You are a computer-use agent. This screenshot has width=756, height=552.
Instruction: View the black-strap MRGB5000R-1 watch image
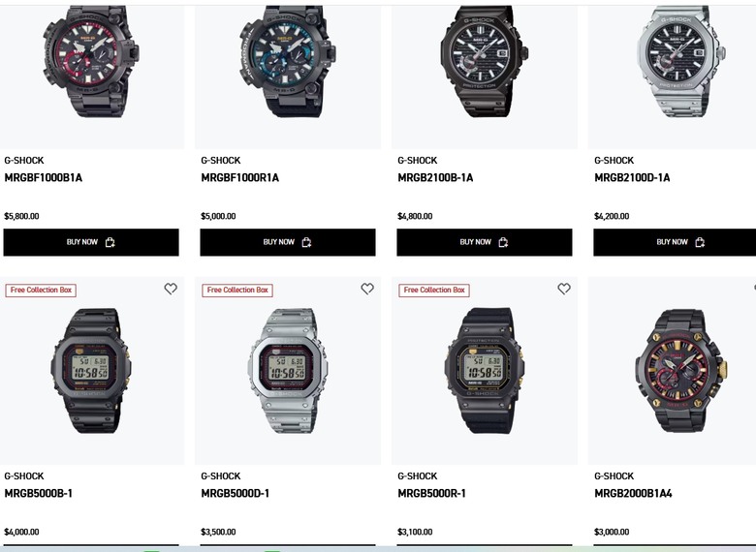pos(485,370)
